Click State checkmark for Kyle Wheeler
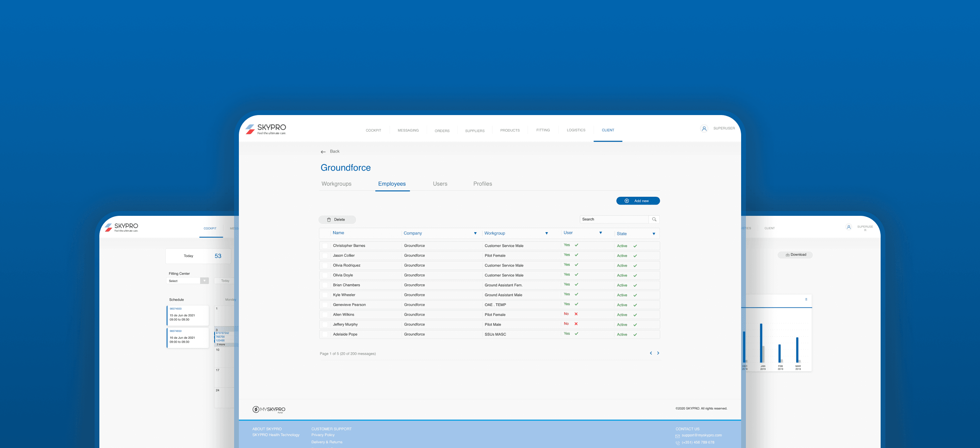The height and width of the screenshot is (448, 980). click(x=635, y=295)
